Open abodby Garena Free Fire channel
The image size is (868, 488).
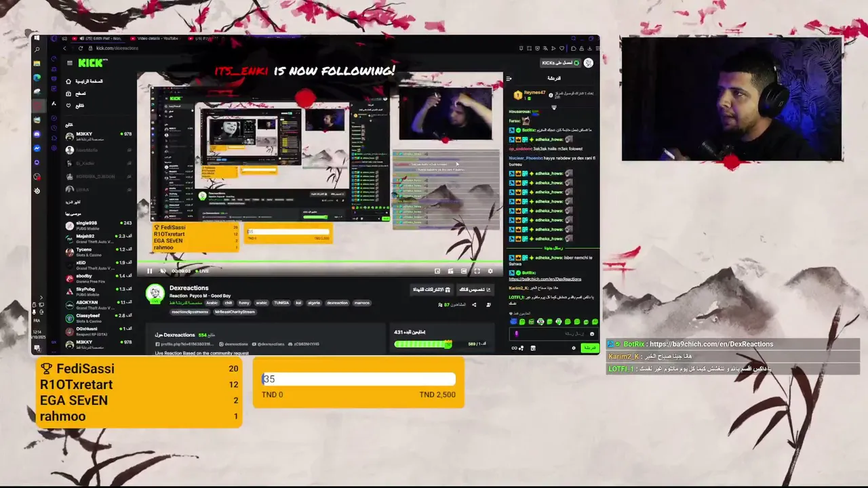click(x=98, y=278)
